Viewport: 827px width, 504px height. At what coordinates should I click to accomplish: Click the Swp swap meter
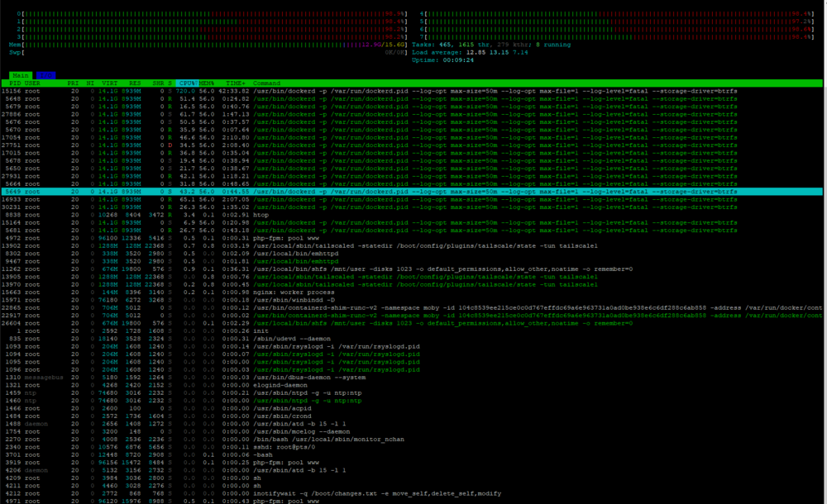point(208,53)
